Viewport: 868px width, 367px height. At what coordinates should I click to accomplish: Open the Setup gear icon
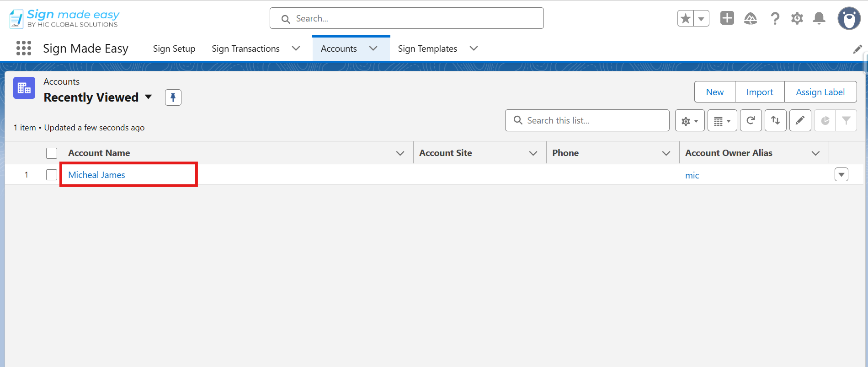pyautogui.click(x=797, y=18)
